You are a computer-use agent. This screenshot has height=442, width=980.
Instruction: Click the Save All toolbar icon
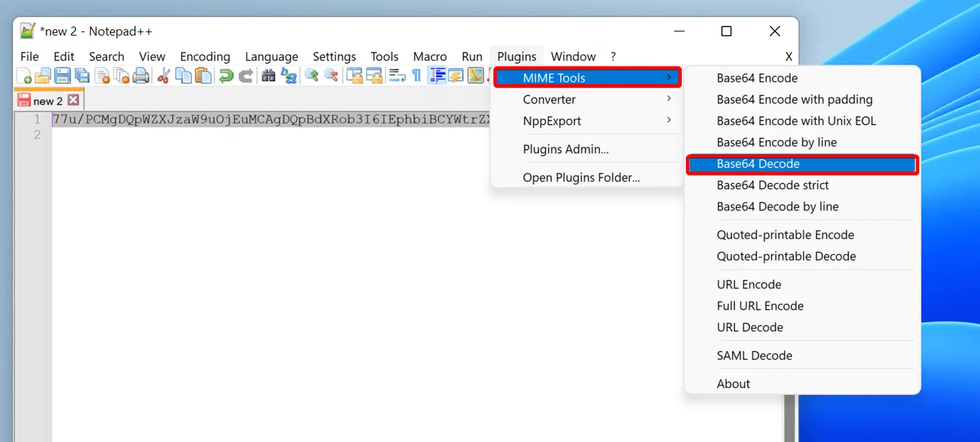tap(82, 76)
